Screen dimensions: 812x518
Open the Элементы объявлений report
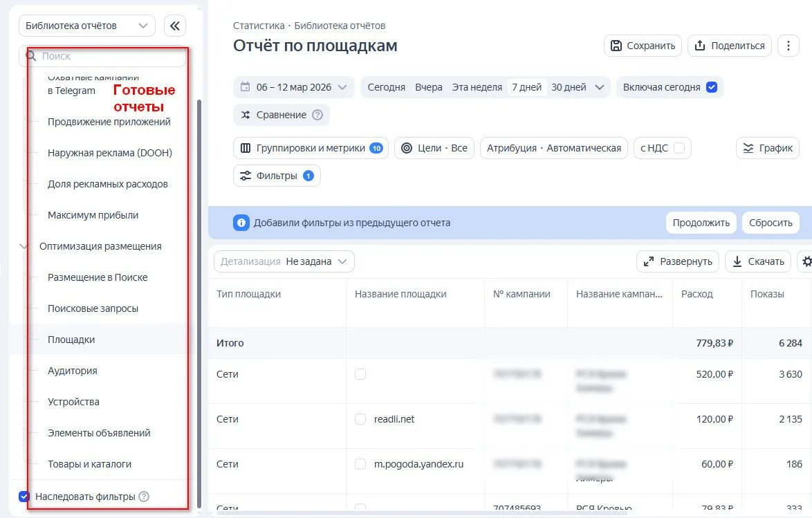(99, 433)
